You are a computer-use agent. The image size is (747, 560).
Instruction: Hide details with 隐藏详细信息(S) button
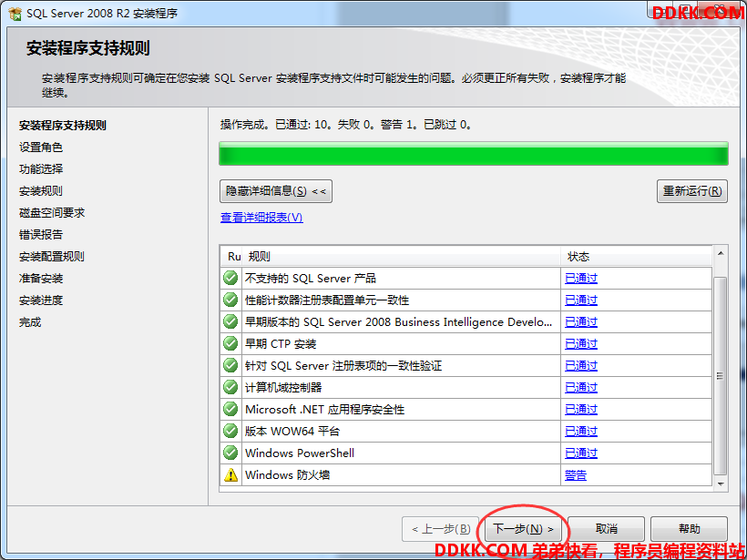tap(276, 191)
